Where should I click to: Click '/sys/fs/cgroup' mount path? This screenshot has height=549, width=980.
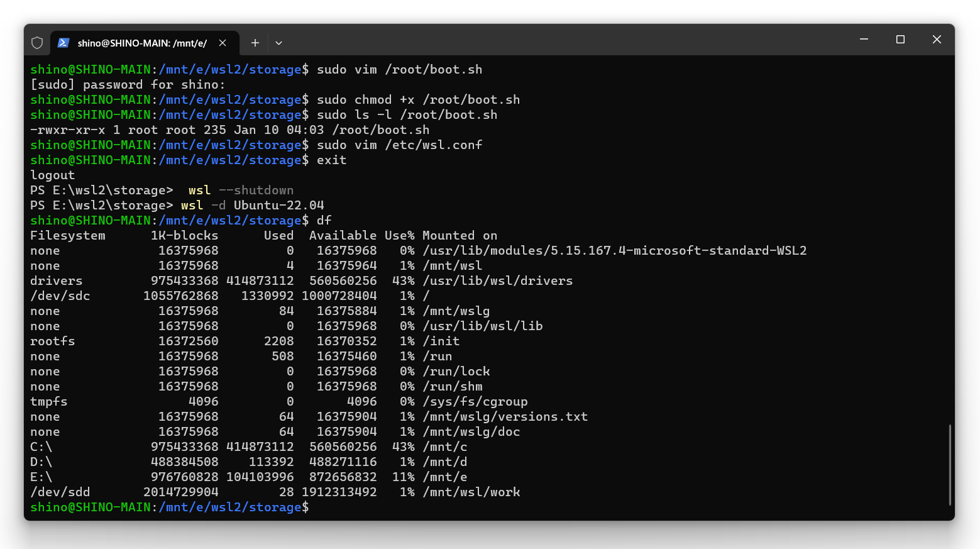point(475,402)
